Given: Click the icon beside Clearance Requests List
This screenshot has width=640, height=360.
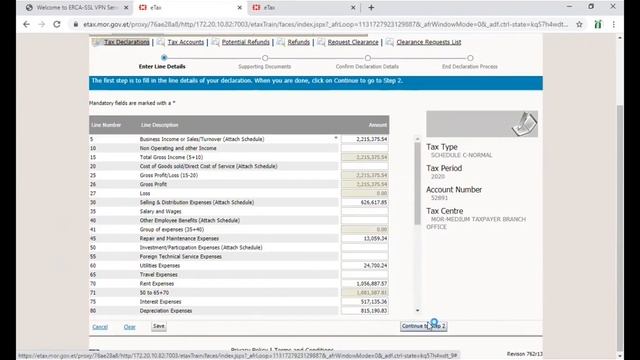Looking at the screenshot, I should pos(390,42).
